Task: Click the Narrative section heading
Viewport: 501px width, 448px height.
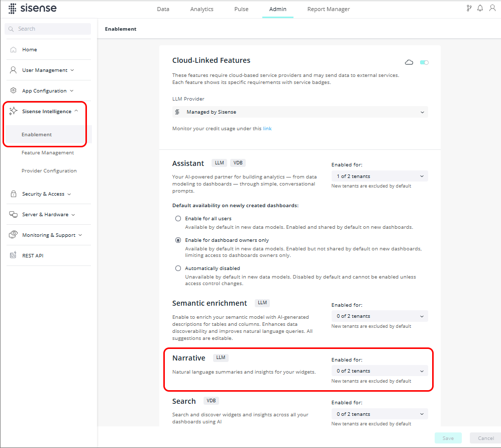Action: pos(189,358)
